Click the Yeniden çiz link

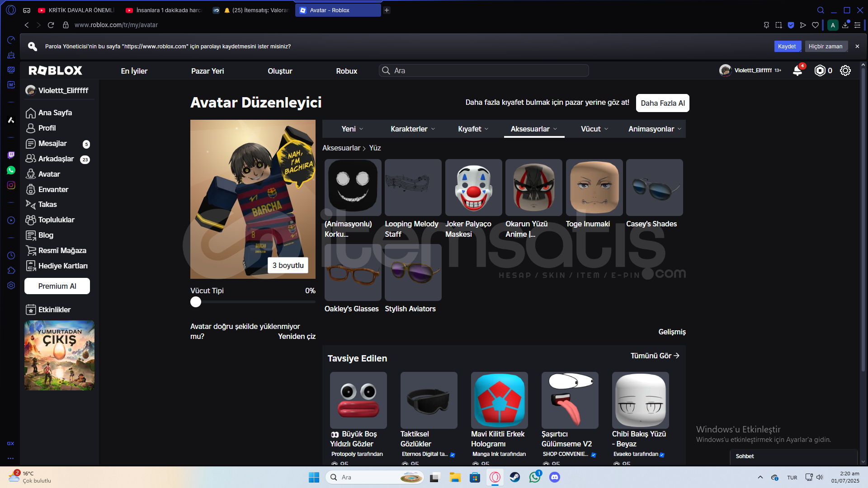tap(297, 336)
